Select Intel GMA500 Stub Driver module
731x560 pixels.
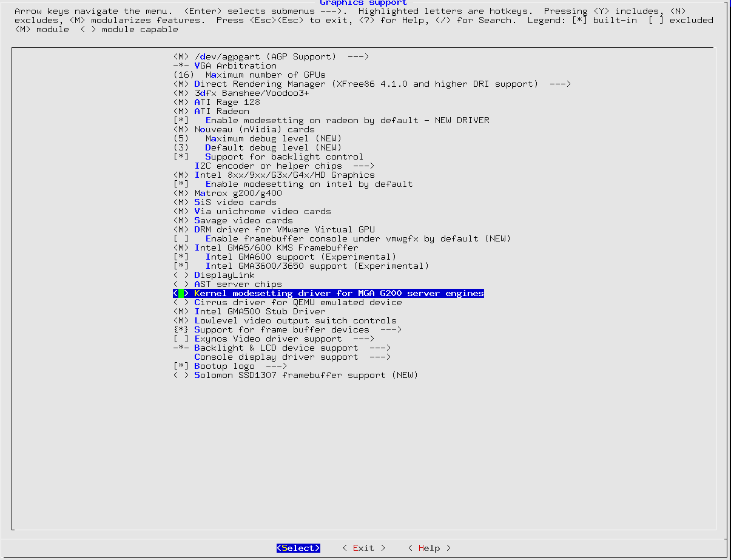point(249,311)
